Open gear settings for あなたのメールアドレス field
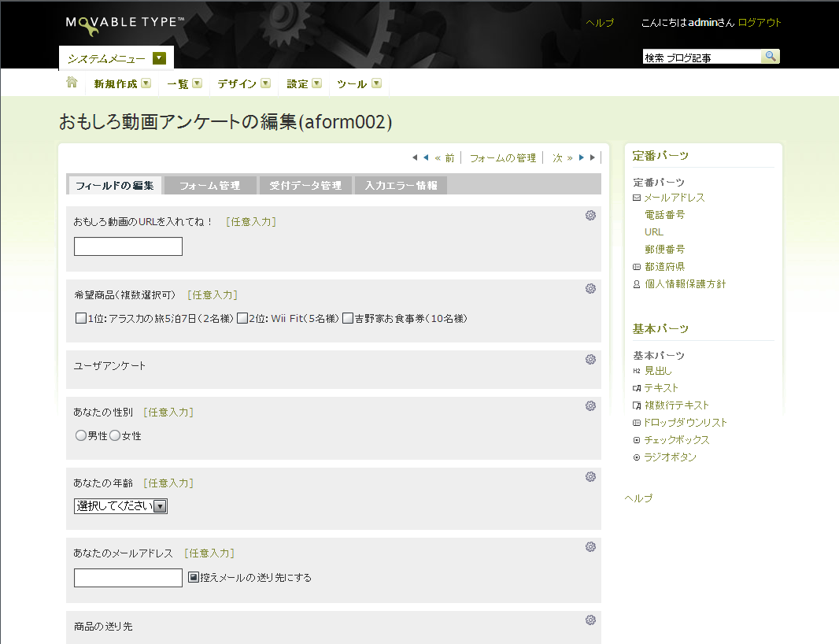The width and height of the screenshot is (839, 644). pyautogui.click(x=590, y=547)
